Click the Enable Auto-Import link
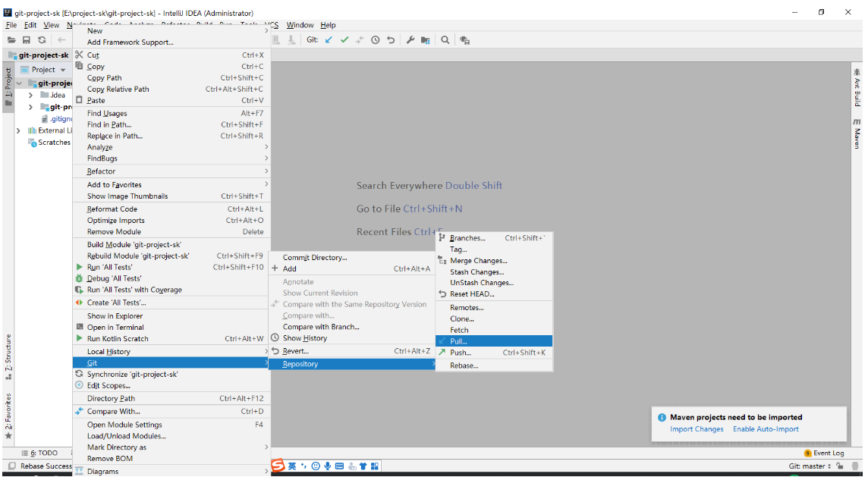The width and height of the screenshot is (868, 477). (766, 429)
